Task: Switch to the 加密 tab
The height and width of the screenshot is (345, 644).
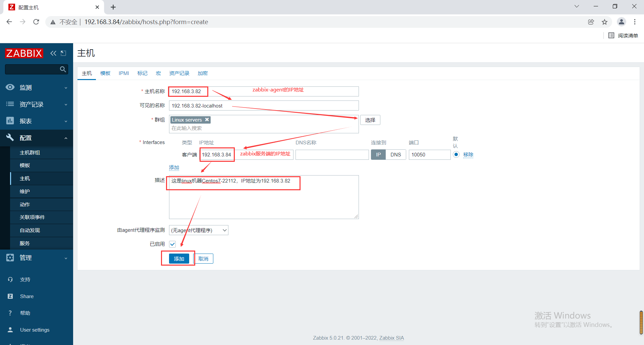Action: click(203, 73)
